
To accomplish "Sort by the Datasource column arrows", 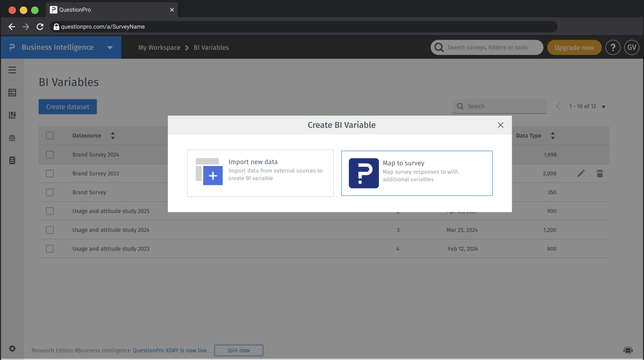I will click(113, 136).
